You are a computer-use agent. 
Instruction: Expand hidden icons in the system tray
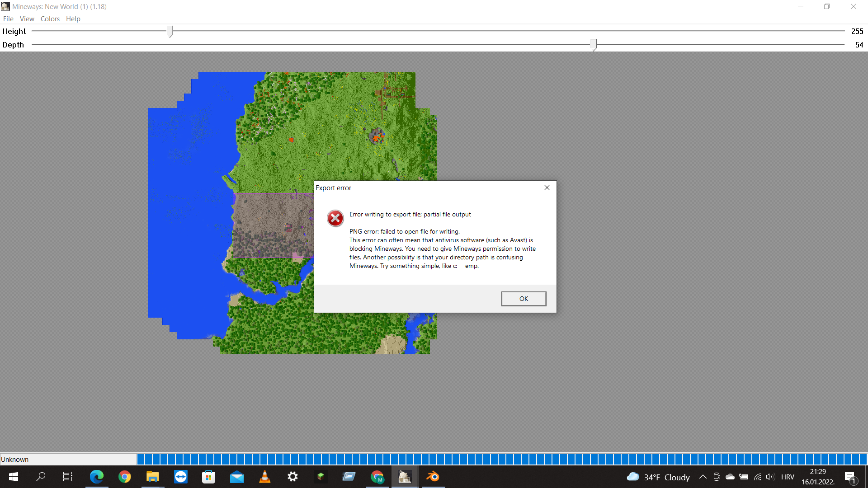703,477
